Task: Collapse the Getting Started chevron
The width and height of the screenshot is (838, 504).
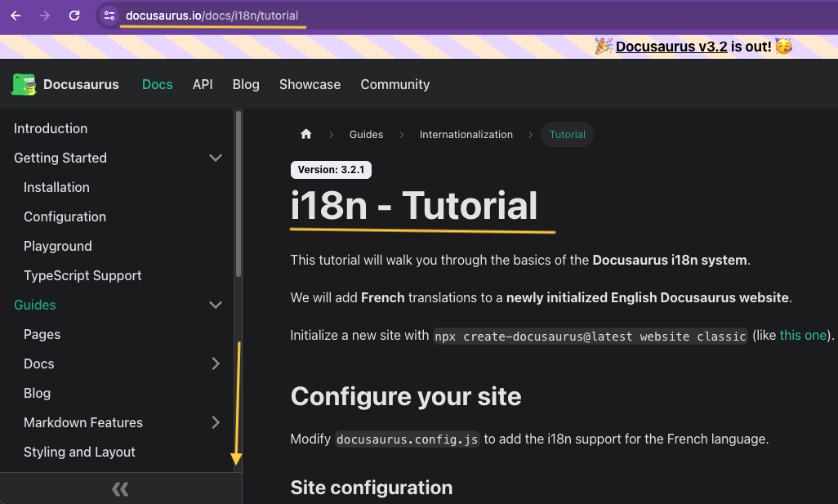Action: pos(216,158)
